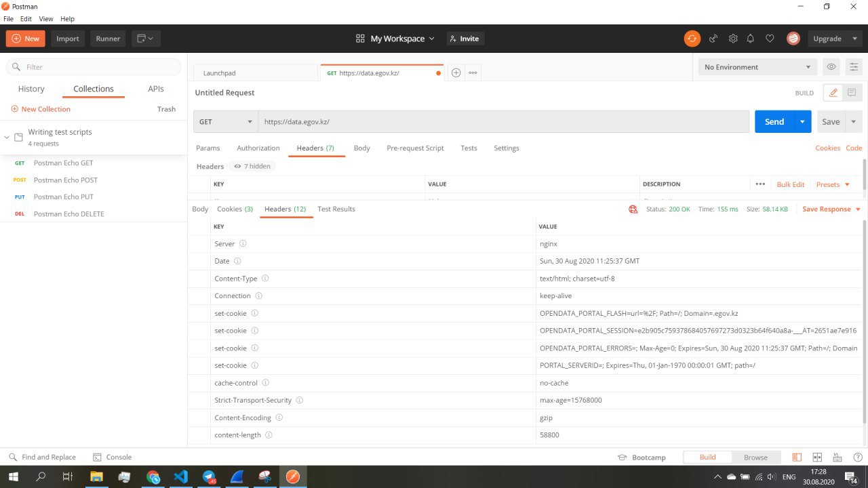Click the sync status icon in the header
Screen dimensions: 868x488
[692, 39]
